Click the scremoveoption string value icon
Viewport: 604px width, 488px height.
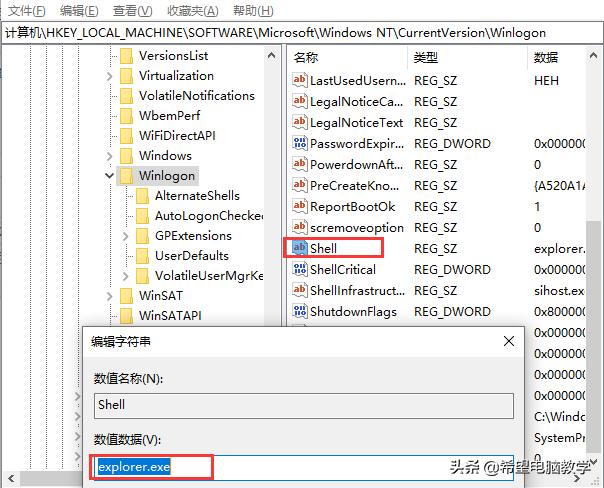pos(300,227)
